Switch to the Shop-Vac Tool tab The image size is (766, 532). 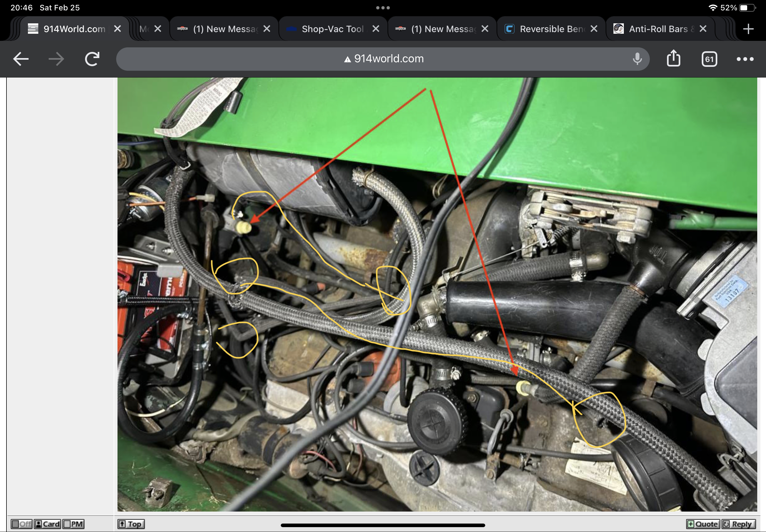tap(332, 29)
